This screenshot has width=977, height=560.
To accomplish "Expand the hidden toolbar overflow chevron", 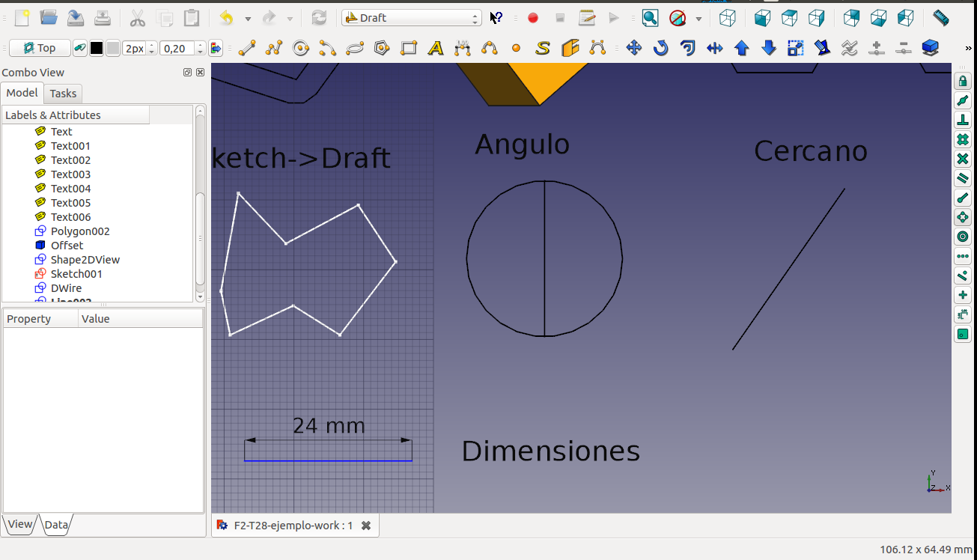I will [970, 49].
